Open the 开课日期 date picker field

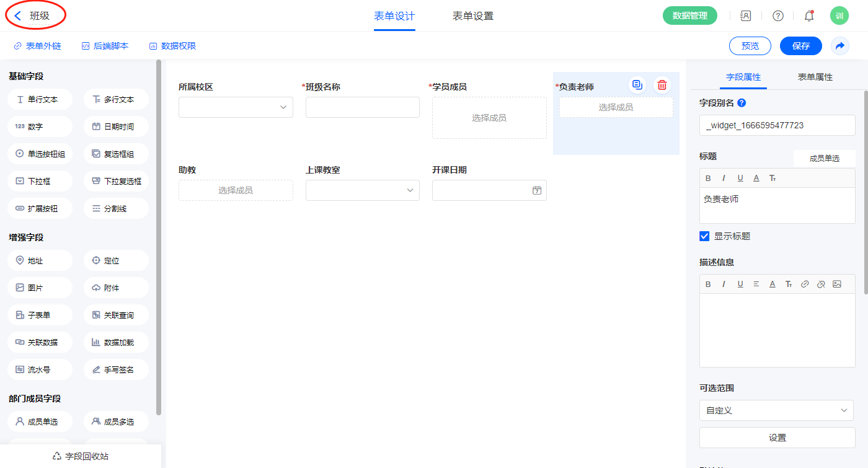[x=489, y=190]
